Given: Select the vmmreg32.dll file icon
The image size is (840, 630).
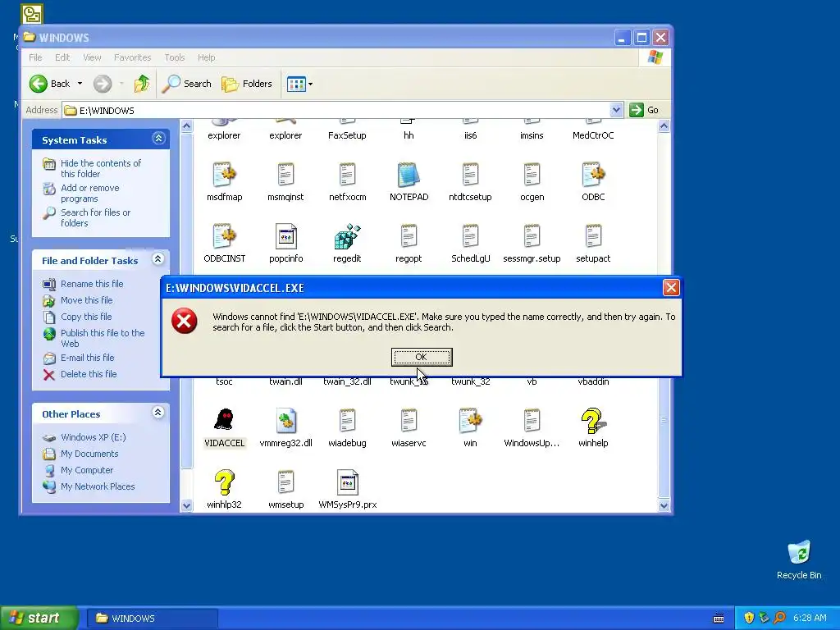Looking at the screenshot, I should coord(285,421).
